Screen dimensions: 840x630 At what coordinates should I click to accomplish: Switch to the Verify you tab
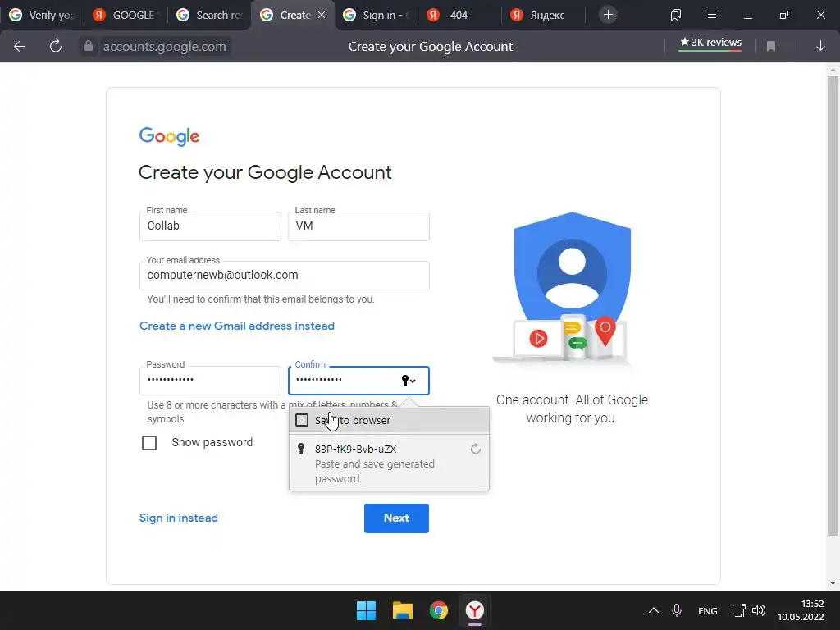coord(43,15)
